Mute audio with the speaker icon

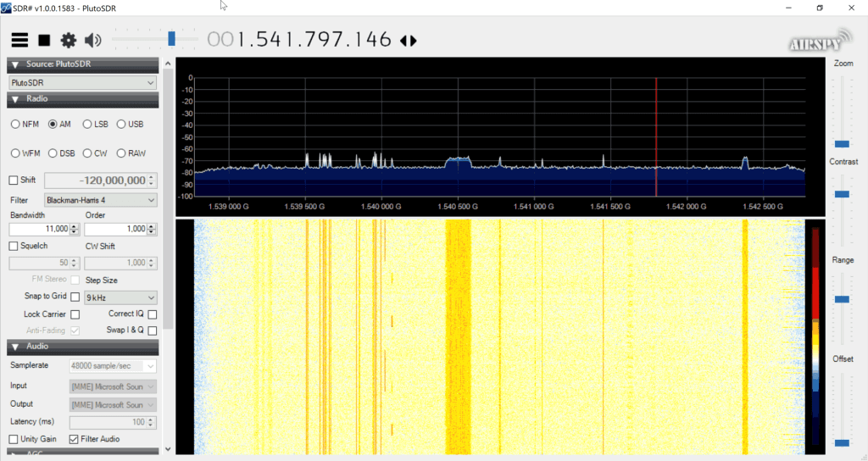[92, 40]
